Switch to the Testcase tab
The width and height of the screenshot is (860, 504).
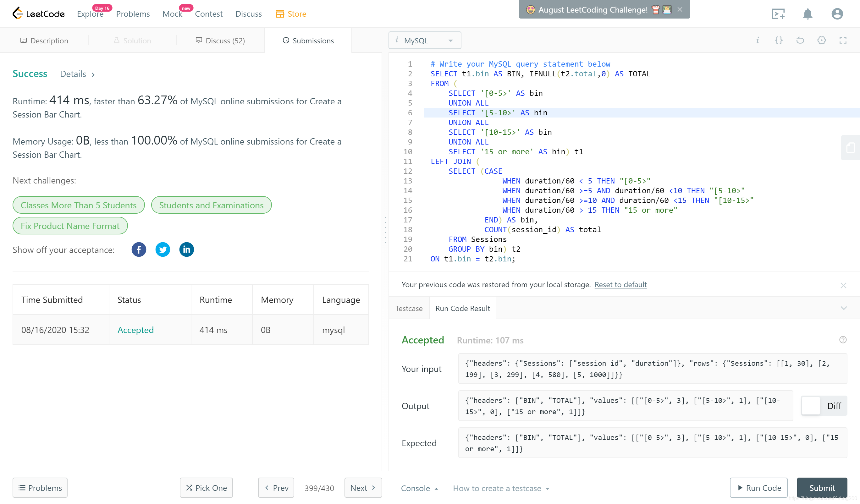(409, 309)
